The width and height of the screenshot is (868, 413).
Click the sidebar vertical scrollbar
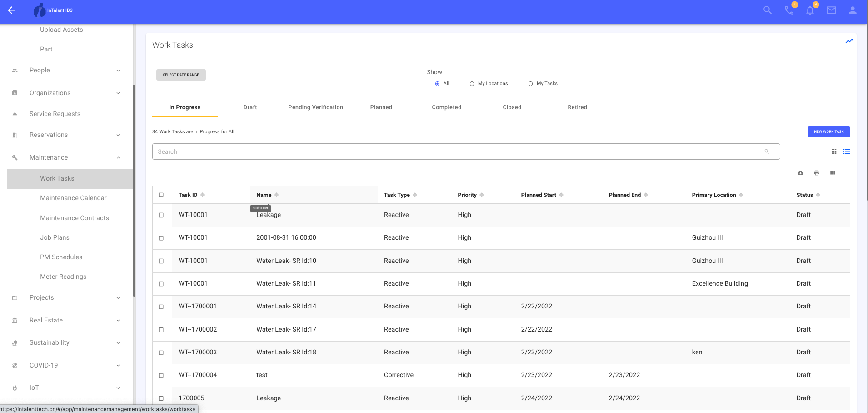(x=134, y=191)
